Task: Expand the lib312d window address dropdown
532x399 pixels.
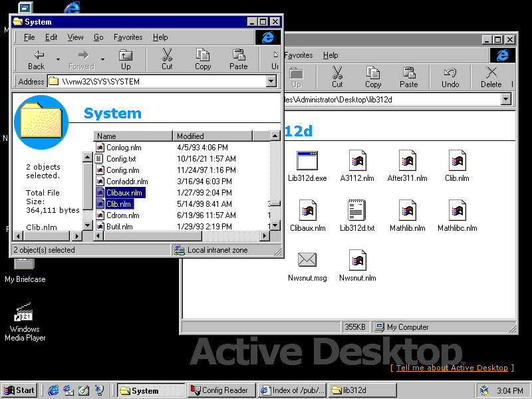Action: (506, 99)
